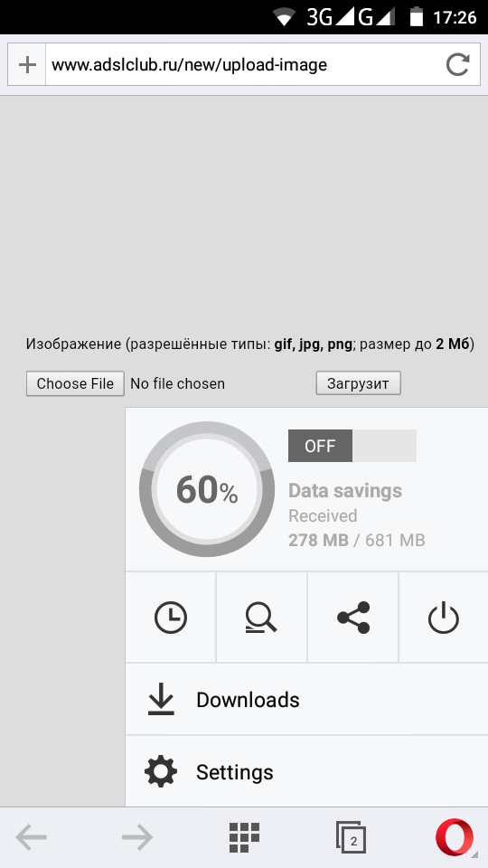
Task: Tap the Share icon
Action: (x=353, y=618)
